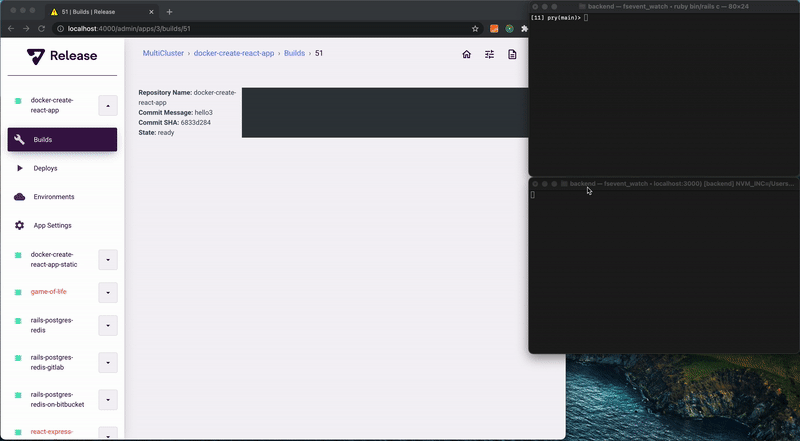800x441 pixels.
Task: Click the MultiCluster breadcrumb link
Action: 163,53
